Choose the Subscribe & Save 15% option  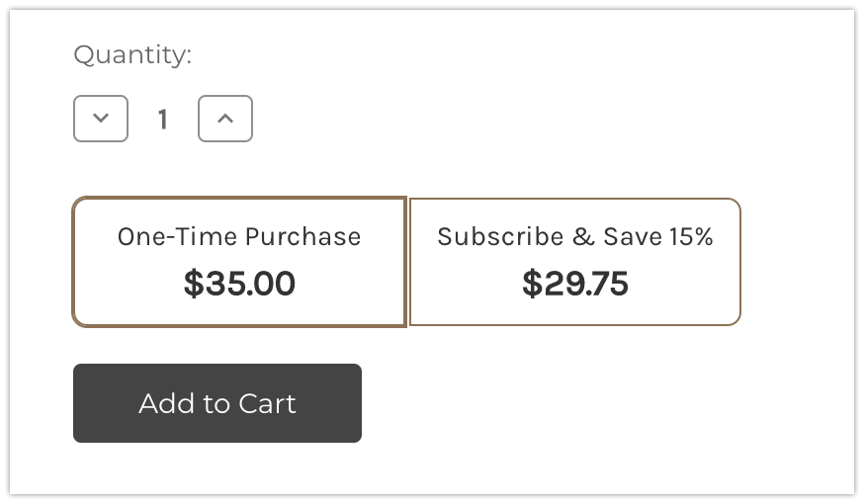[574, 262]
